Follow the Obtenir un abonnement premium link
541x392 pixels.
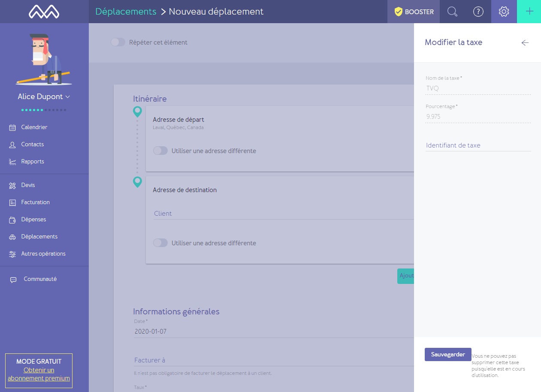(x=39, y=374)
